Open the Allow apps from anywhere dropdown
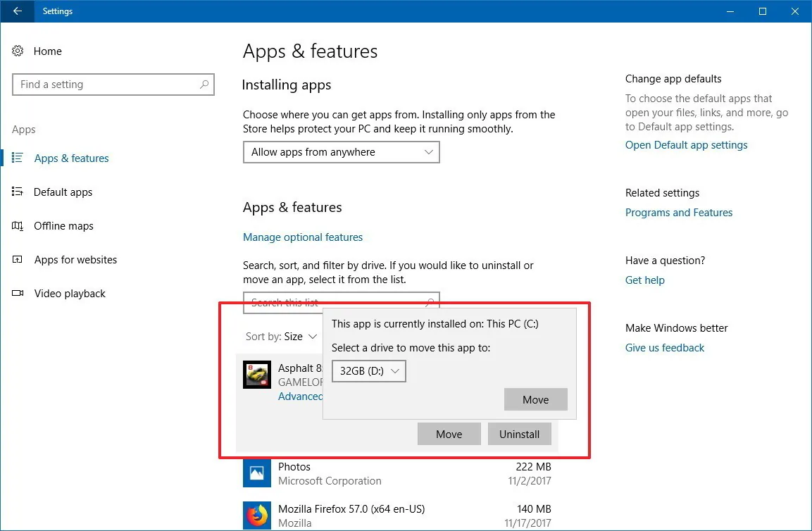The height and width of the screenshot is (531, 812). [x=342, y=152]
